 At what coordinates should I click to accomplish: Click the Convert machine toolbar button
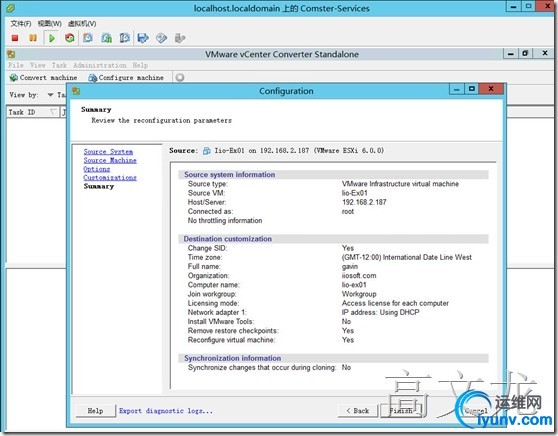(x=43, y=78)
